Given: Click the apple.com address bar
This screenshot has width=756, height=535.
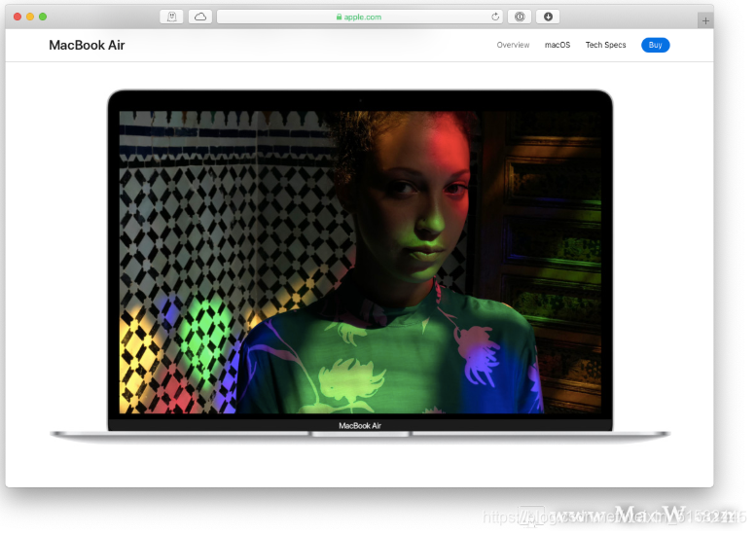Looking at the screenshot, I should coord(360,17).
